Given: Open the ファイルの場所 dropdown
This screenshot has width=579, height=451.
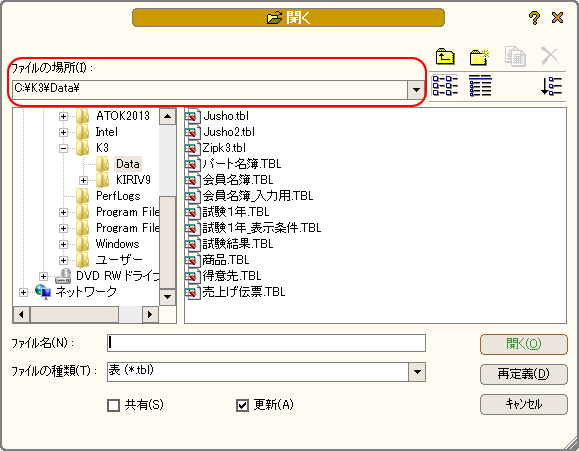Looking at the screenshot, I should coord(416,90).
